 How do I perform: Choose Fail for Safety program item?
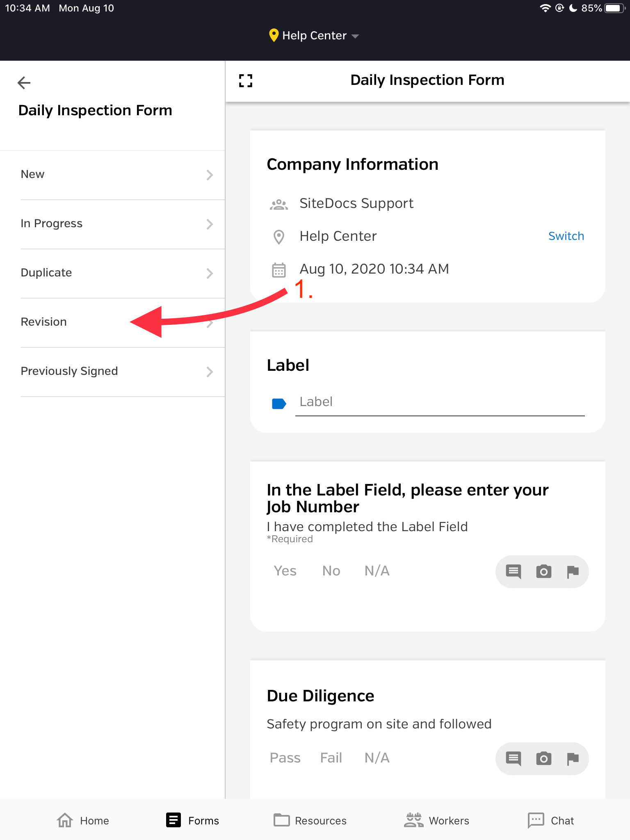(331, 758)
